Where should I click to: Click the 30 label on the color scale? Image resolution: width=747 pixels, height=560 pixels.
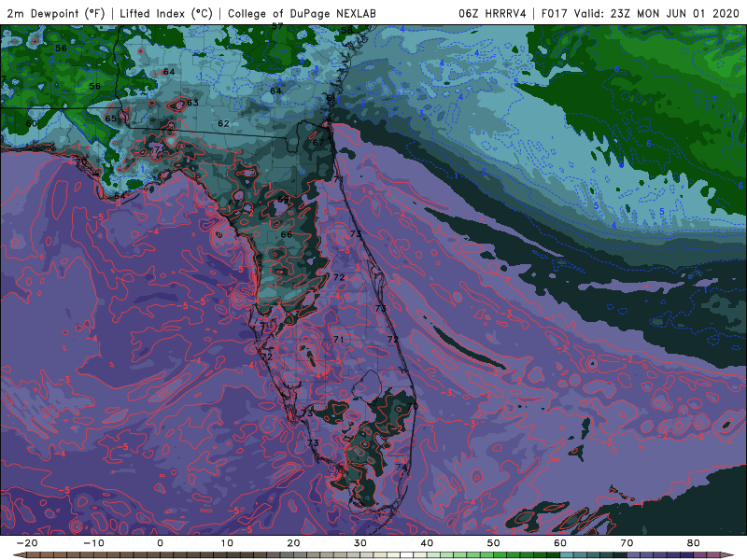pos(360,543)
